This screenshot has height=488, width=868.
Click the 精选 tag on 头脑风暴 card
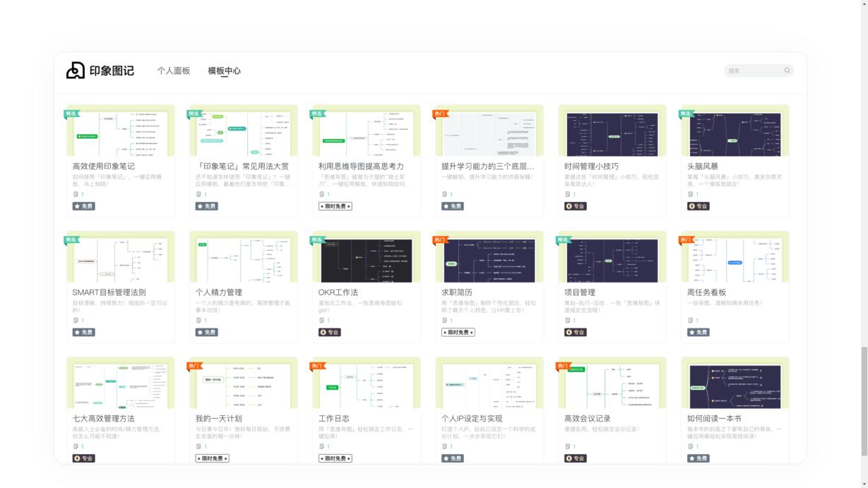(x=686, y=114)
